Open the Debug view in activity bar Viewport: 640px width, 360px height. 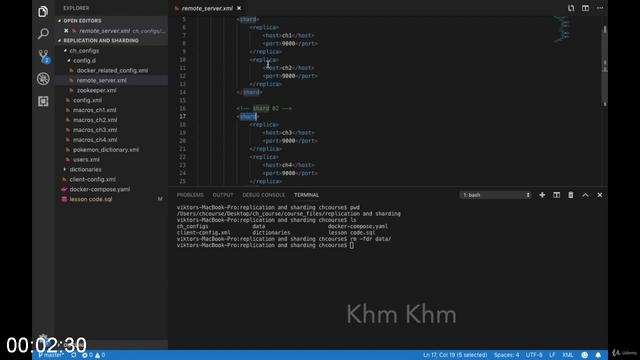click(x=43, y=79)
